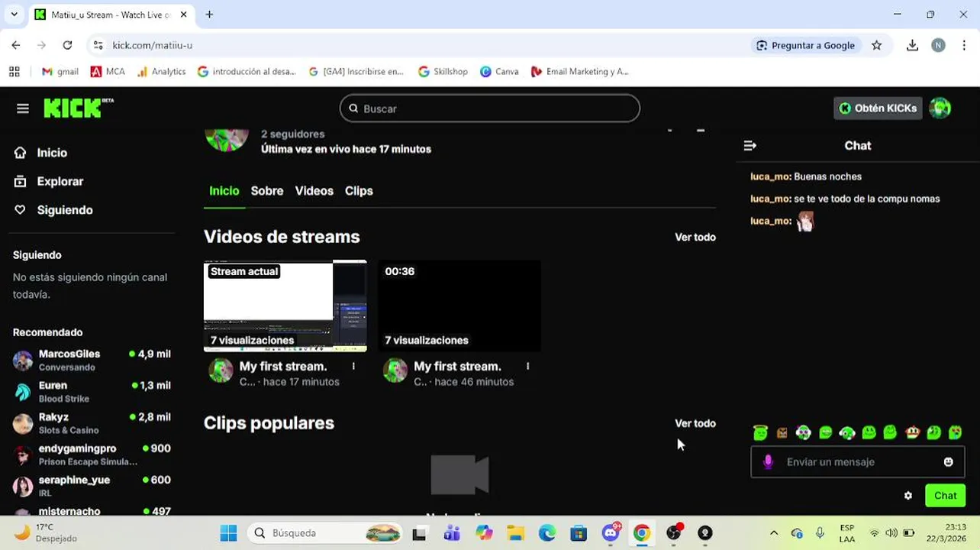Click the channel's large profile avatar
Image resolution: width=980 pixels, height=550 pixels.
(x=227, y=139)
